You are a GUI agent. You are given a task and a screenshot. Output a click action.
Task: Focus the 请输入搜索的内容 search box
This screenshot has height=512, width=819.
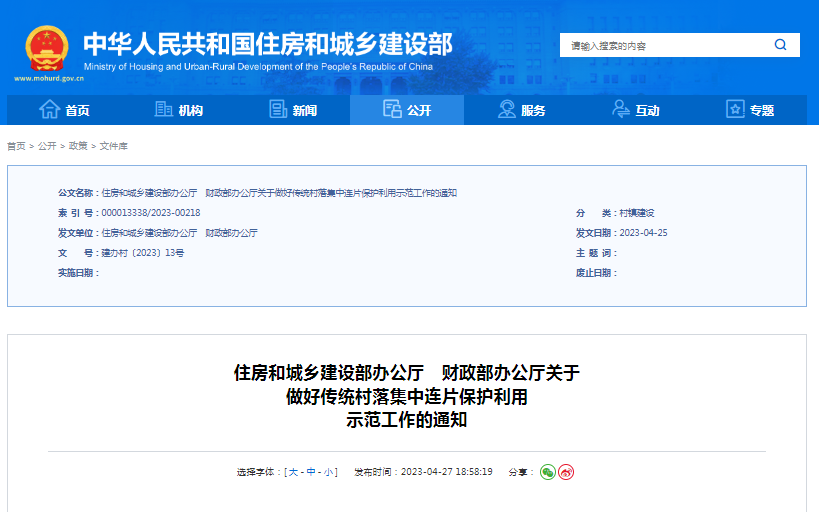(x=660, y=45)
